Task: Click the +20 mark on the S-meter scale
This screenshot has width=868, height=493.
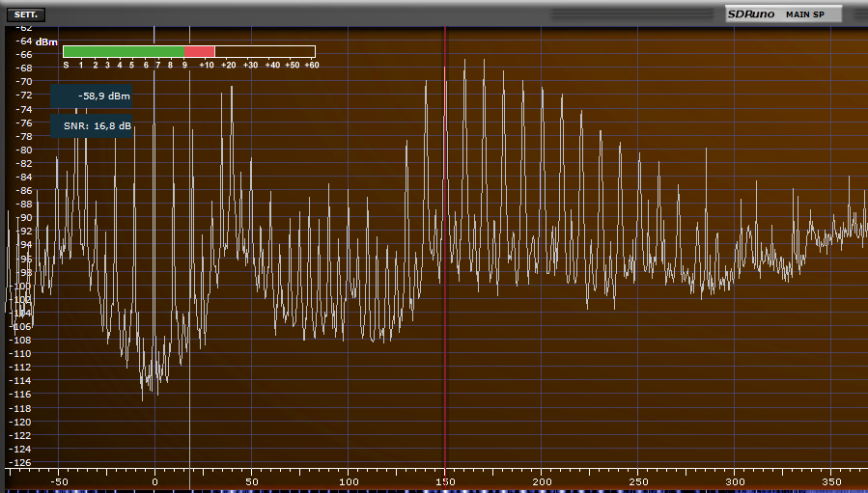Action: click(x=228, y=66)
